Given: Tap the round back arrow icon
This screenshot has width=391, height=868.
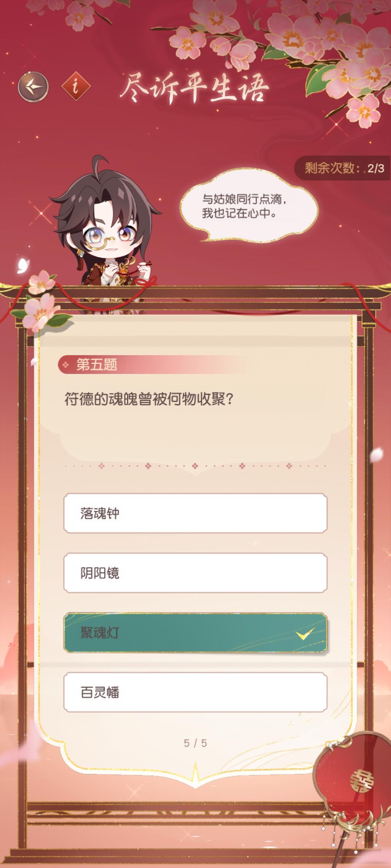Looking at the screenshot, I should [33, 87].
